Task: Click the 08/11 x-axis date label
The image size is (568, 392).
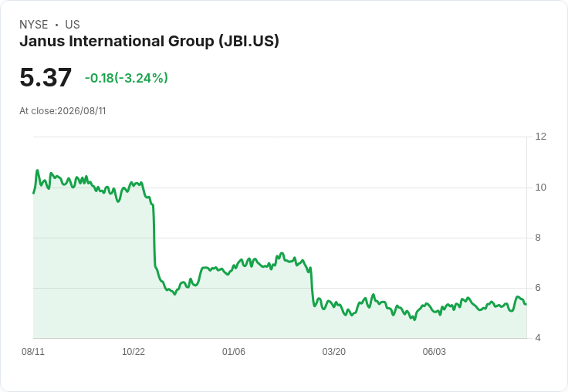Action: pos(33,352)
